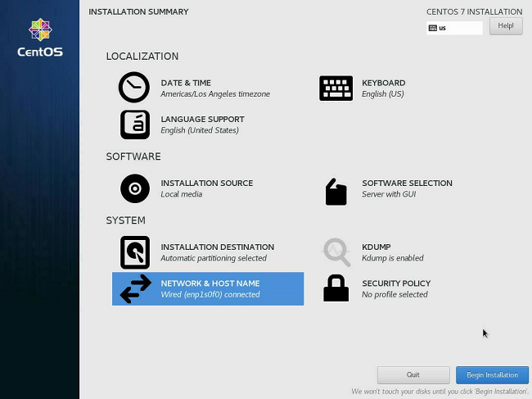Open the DATE & TIME settings label

click(x=186, y=83)
